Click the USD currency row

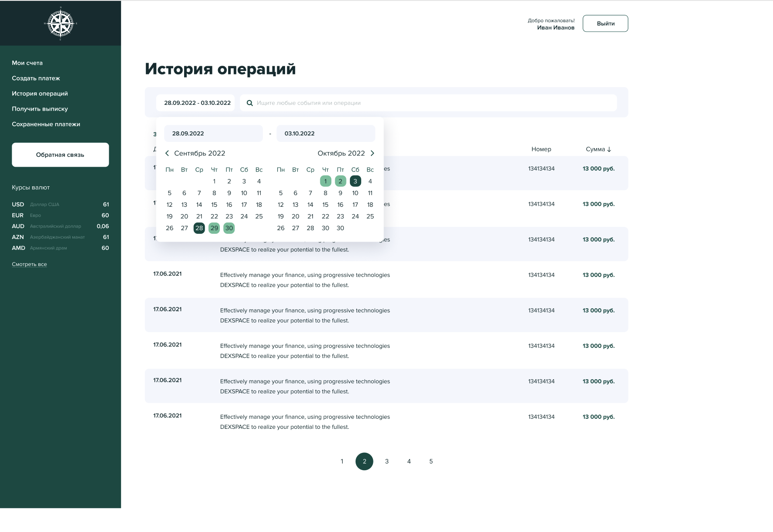tap(60, 205)
